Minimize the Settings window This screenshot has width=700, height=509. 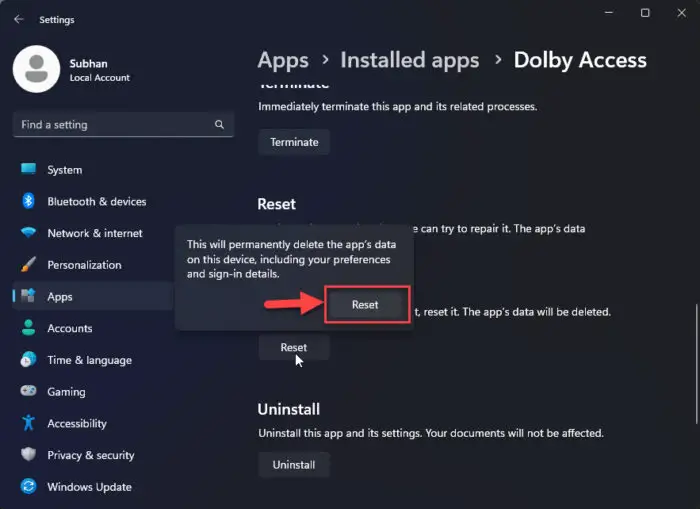608,13
